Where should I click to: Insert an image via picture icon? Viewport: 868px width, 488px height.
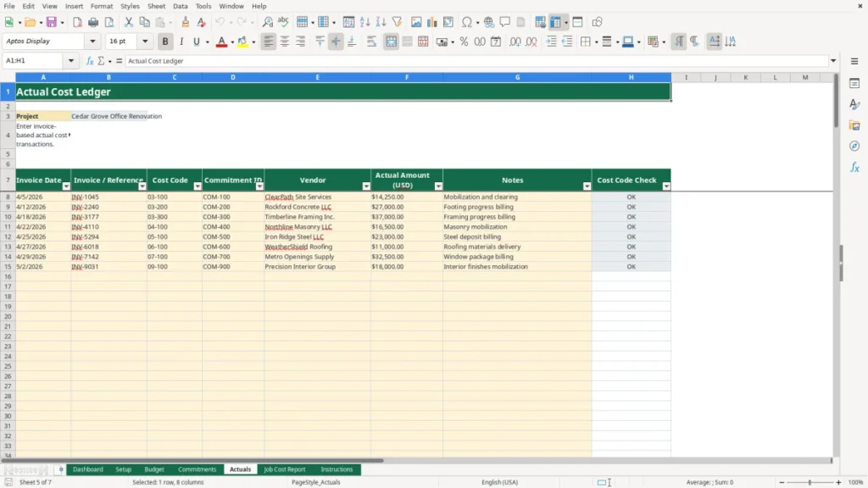416,22
